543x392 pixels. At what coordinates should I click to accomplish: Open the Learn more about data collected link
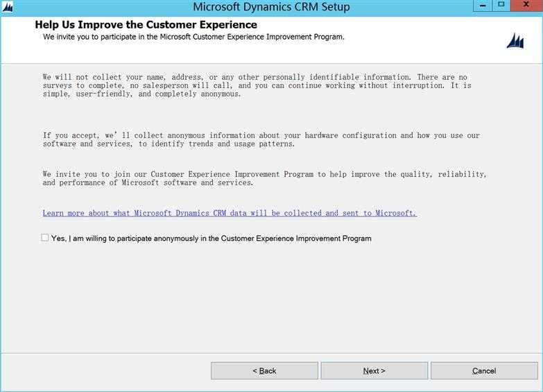(230, 213)
